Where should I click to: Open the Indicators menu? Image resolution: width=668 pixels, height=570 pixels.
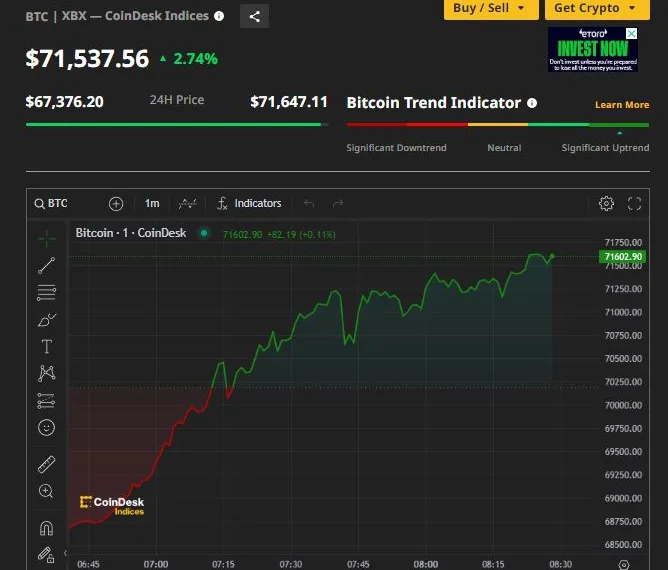[249, 204]
